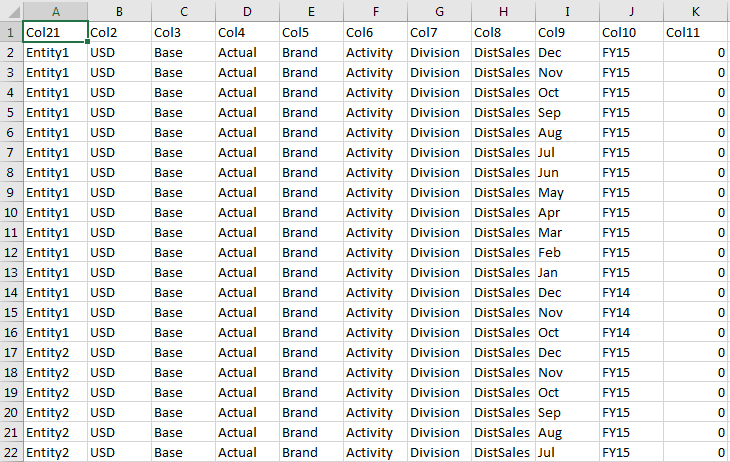Click the Division cell in row 3

tap(439, 72)
